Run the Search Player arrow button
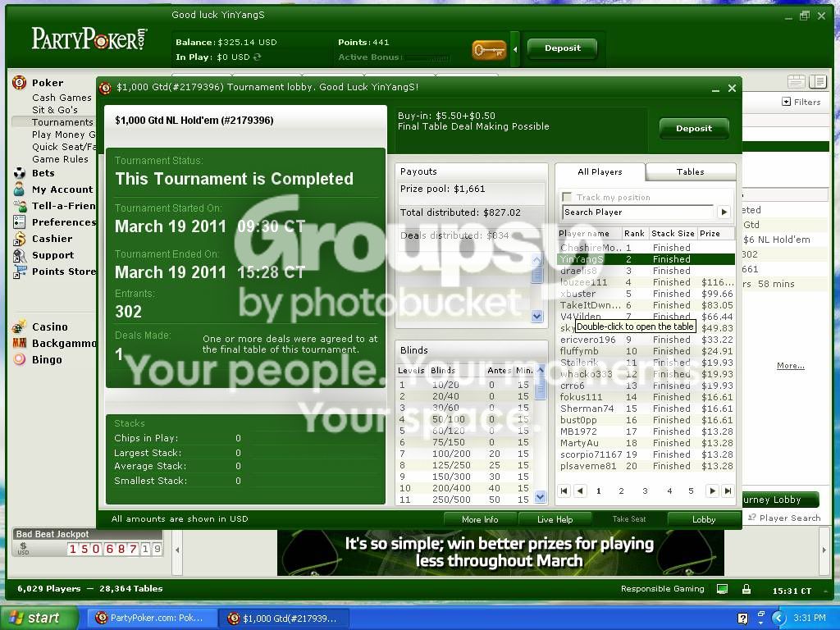The height and width of the screenshot is (630, 840). click(724, 212)
